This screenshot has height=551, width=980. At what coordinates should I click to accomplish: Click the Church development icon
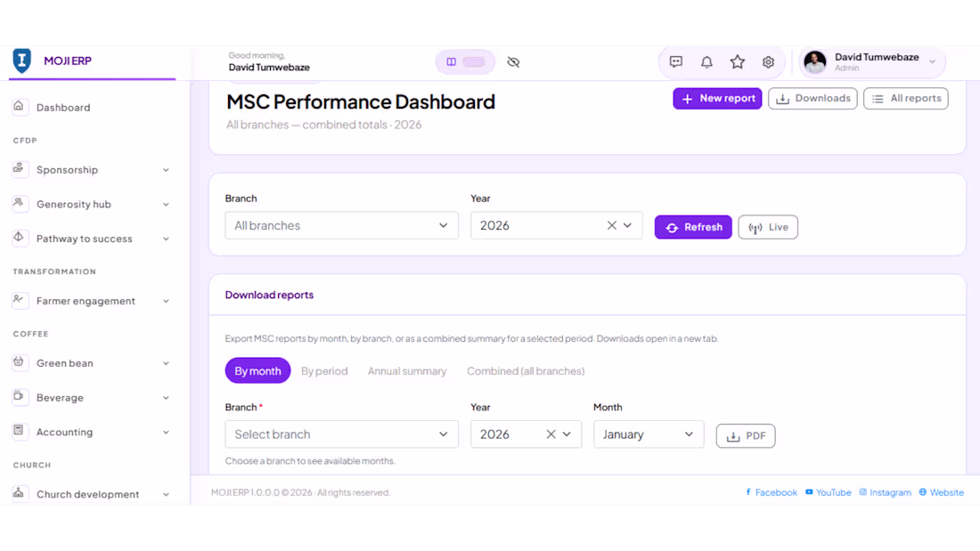point(20,493)
